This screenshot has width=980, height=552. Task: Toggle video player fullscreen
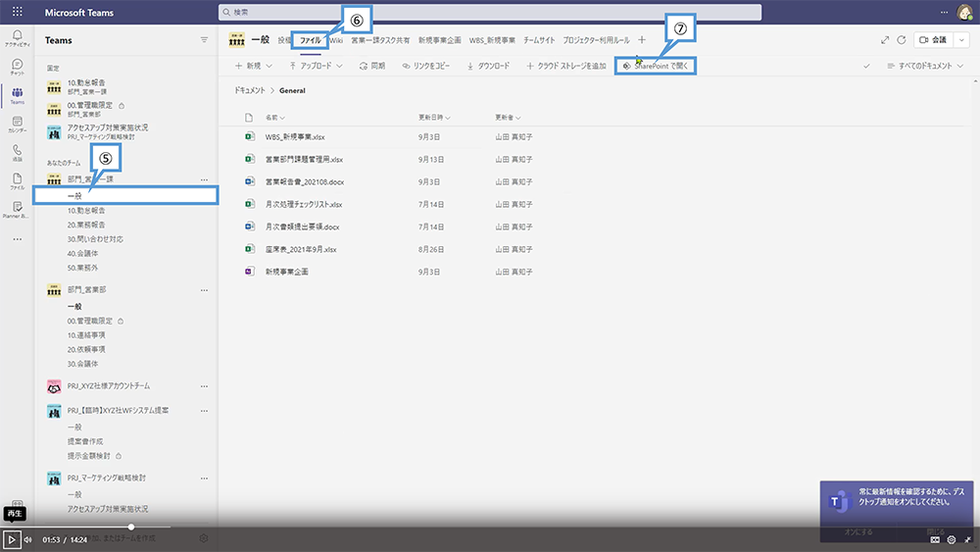pos(967,539)
